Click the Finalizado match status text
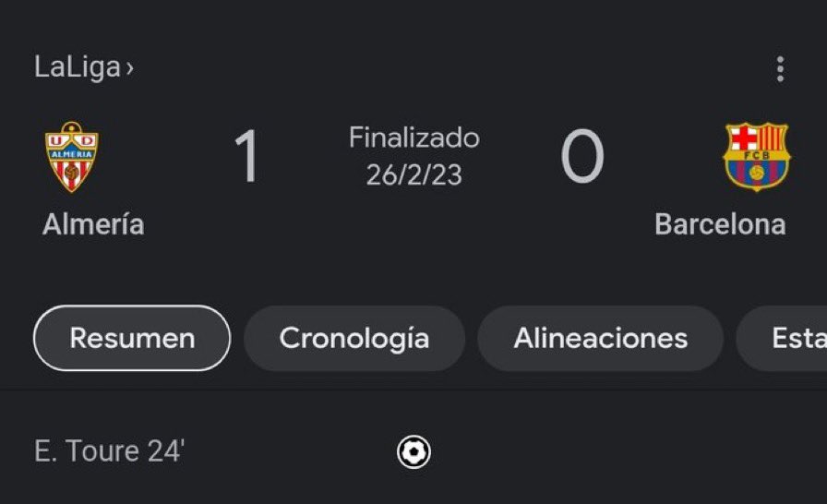827x504 pixels. point(414,138)
